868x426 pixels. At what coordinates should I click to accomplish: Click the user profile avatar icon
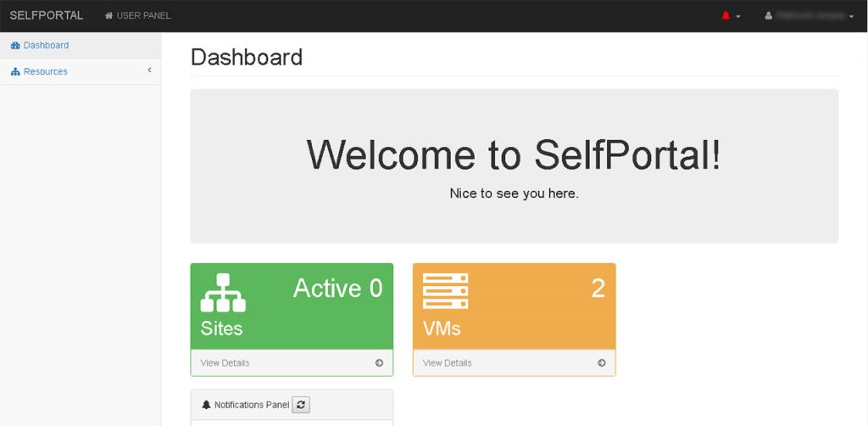pos(768,16)
